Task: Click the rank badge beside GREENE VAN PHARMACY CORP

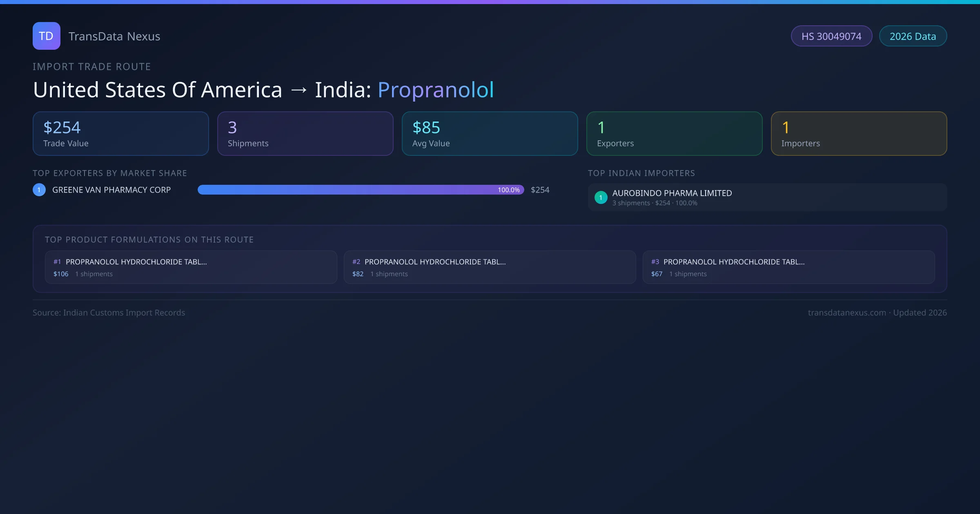Action: tap(39, 190)
